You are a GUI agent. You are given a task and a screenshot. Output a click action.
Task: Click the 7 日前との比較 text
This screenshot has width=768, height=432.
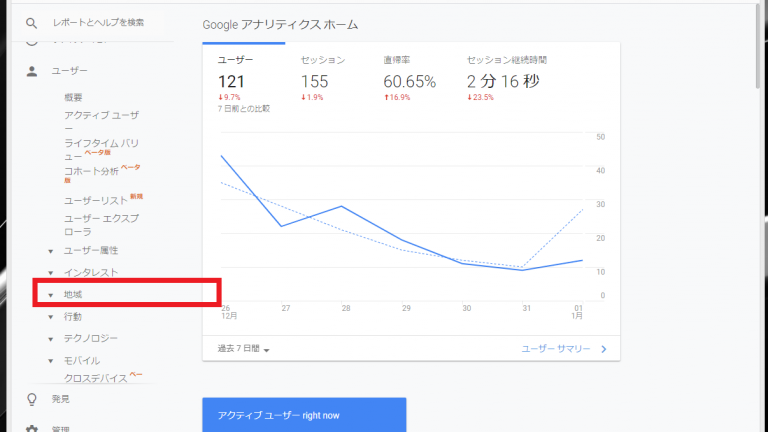(244, 109)
